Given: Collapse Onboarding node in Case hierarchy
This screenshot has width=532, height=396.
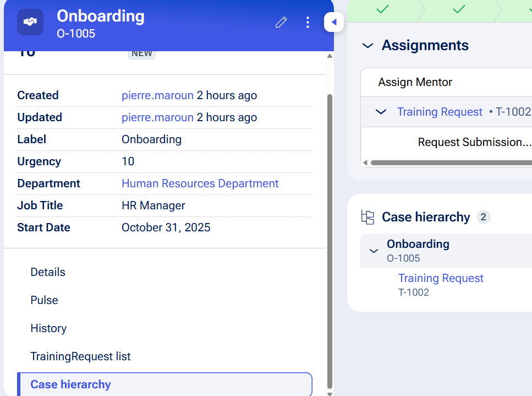Looking at the screenshot, I should tap(374, 251).
